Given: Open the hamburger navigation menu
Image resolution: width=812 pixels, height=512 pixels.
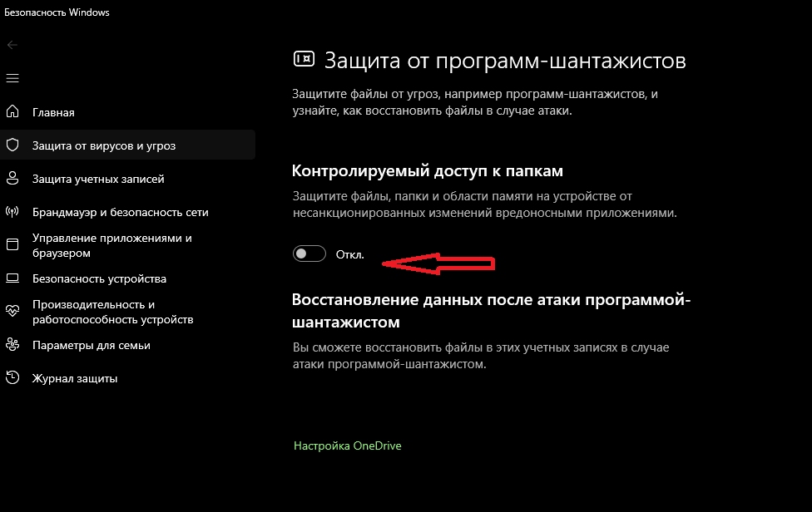Looking at the screenshot, I should [x=12, y=78].
